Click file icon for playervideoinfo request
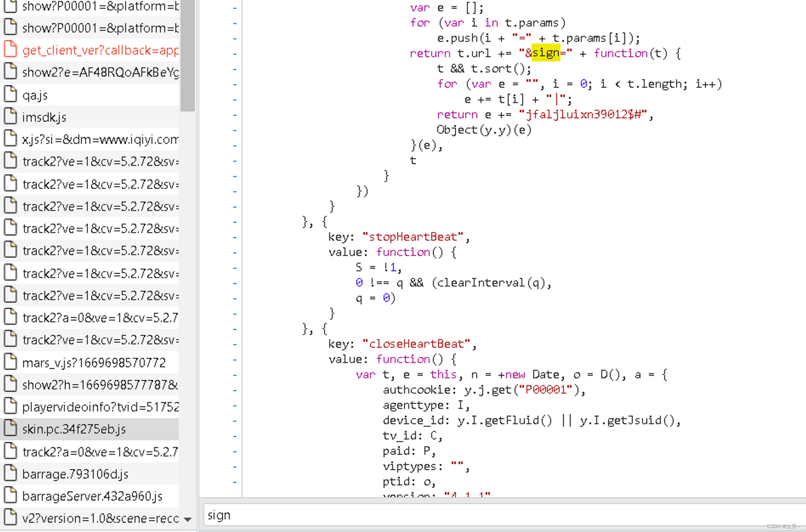806x532 pixels. tap(10, 406)
